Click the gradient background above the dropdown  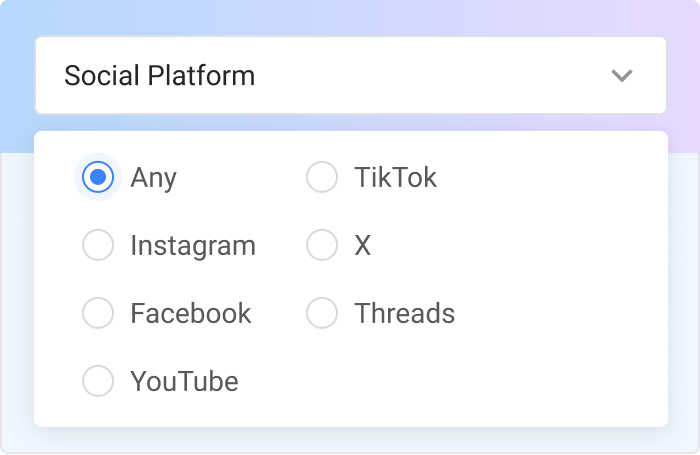click(x=350, y=16)
